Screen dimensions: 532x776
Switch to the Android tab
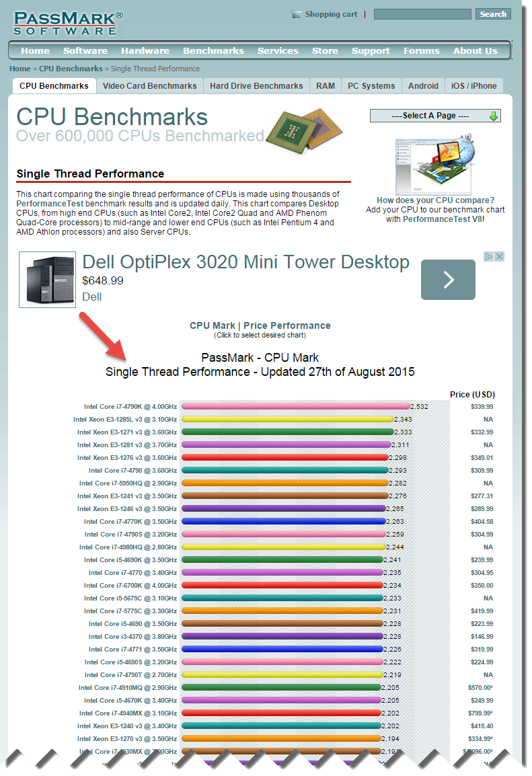pos(423,86)
